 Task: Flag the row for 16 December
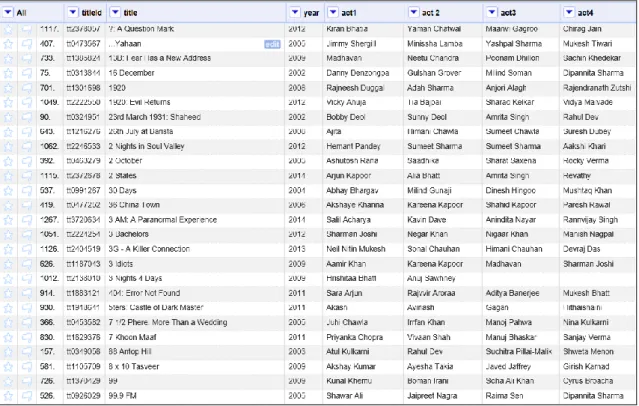point(27,73)
